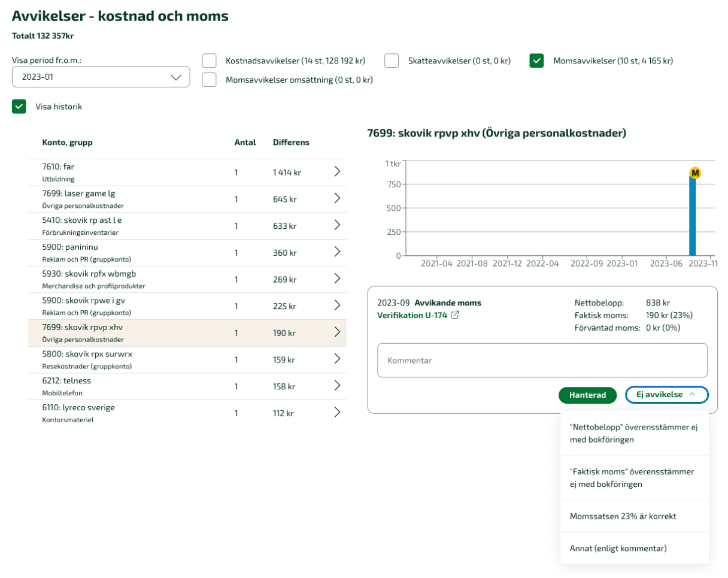Expand row arrow for 5930: skovik rpfx wbmgb
The width and height of the screenshot is (728, 578).
pyautogui.click(x=337, y=279)
